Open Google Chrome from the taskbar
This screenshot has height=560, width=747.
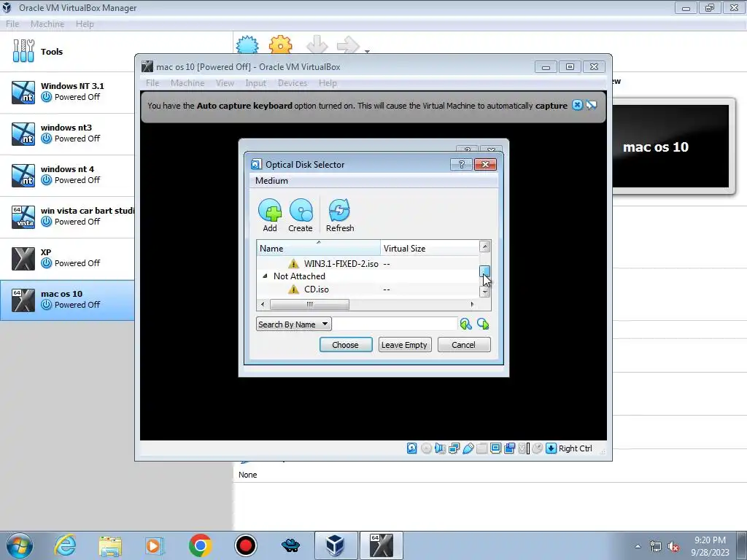pyautogui.click(x=200, y=545)
